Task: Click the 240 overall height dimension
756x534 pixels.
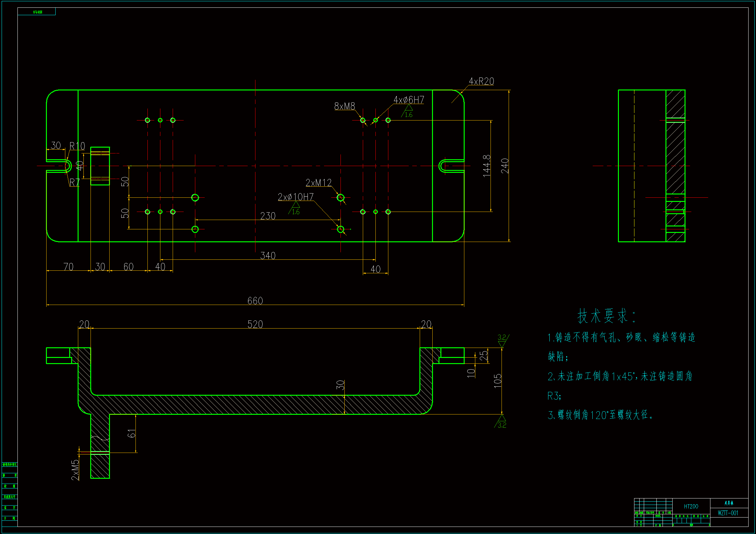Action: pos(504,166)
